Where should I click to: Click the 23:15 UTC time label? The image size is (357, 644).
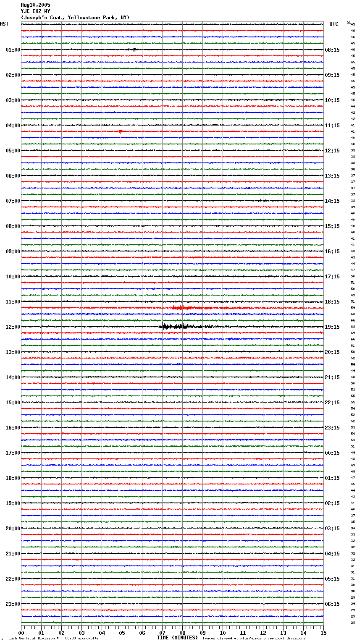tap(332, 428)
